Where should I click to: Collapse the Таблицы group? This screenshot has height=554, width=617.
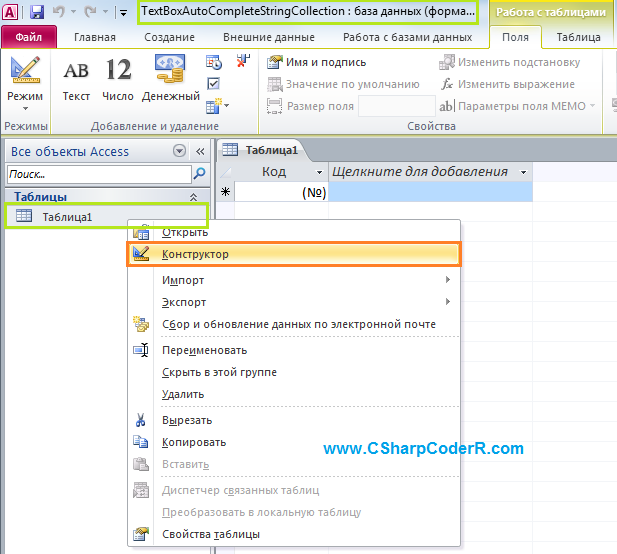tap(193, 197)
